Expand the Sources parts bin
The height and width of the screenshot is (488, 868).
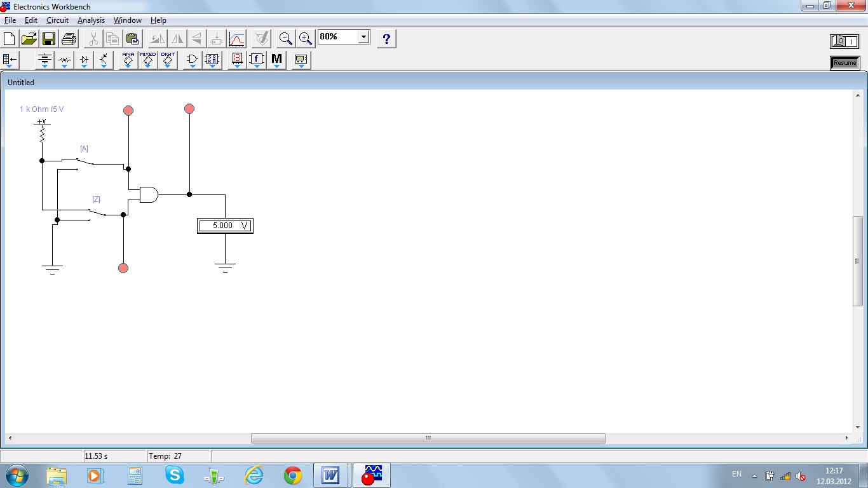click(44, 60)
